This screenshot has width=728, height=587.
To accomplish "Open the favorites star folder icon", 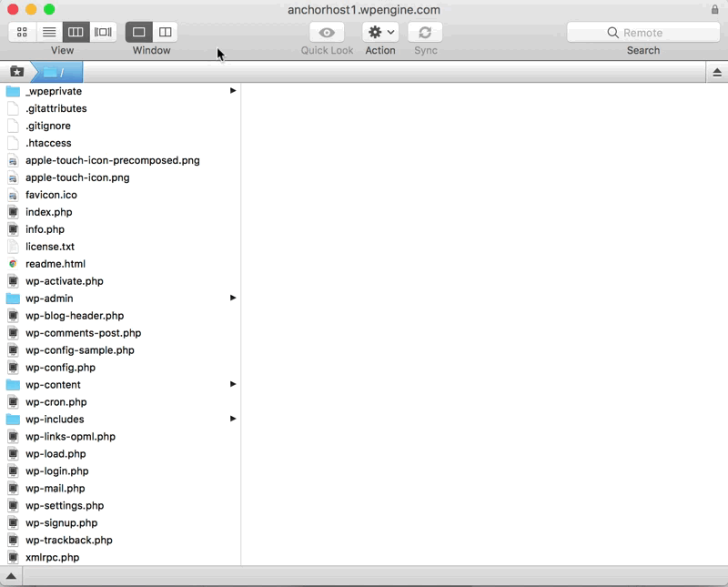I will click(17, 72).
